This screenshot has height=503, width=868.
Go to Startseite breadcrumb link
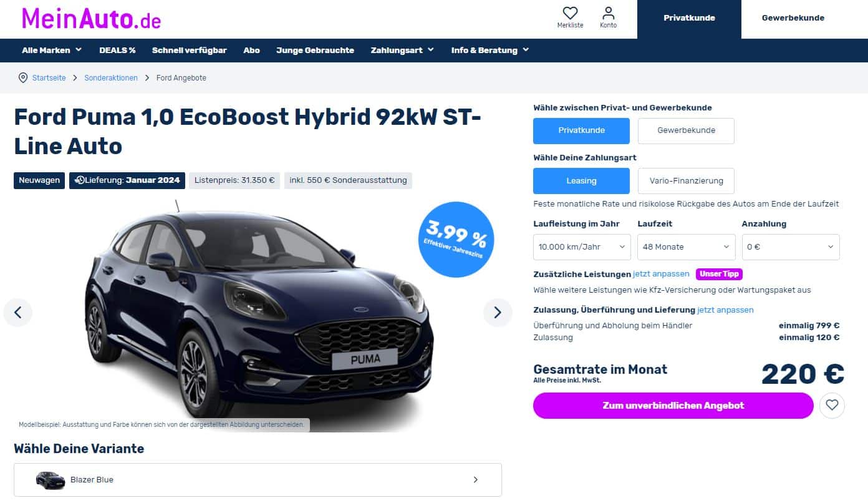click(x=49, y=78)
